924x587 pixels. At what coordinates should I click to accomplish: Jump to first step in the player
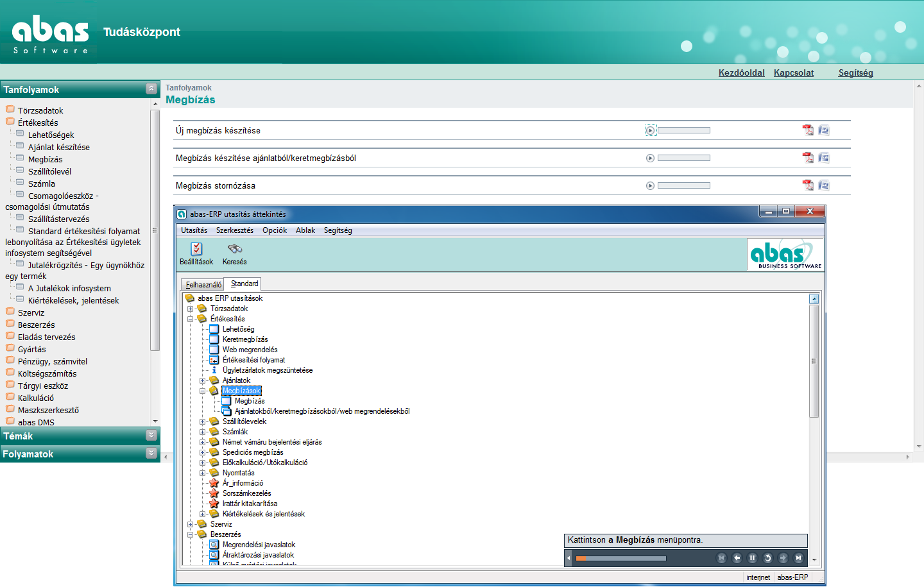721,558
